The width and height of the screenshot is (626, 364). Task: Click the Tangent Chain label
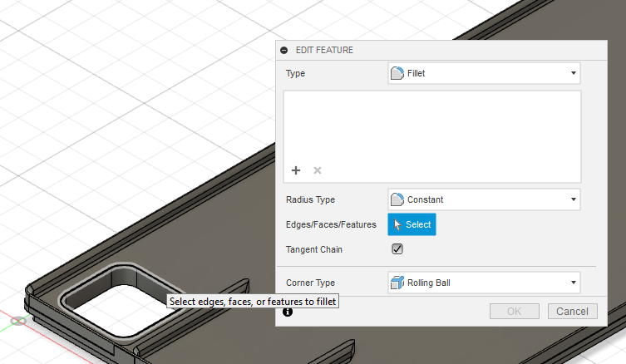[x=313, y=249]
